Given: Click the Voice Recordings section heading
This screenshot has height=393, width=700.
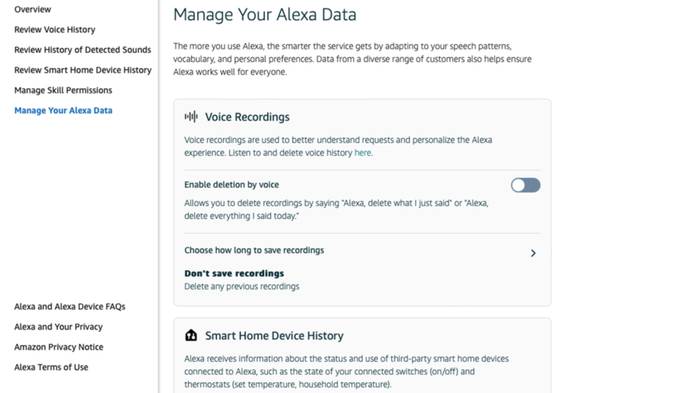Looking at the screenshot, I should (x=247, y=117).
